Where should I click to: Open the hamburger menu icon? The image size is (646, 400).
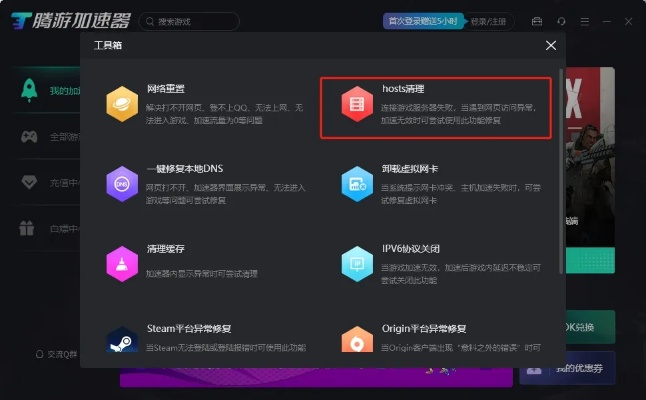click(x=585, y=21)
